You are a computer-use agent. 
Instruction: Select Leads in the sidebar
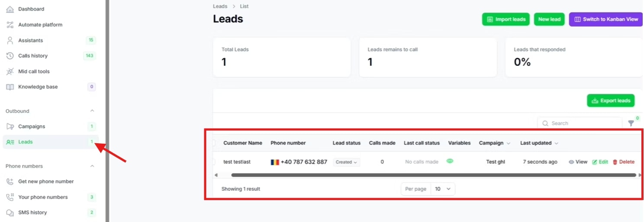[51, 142]
